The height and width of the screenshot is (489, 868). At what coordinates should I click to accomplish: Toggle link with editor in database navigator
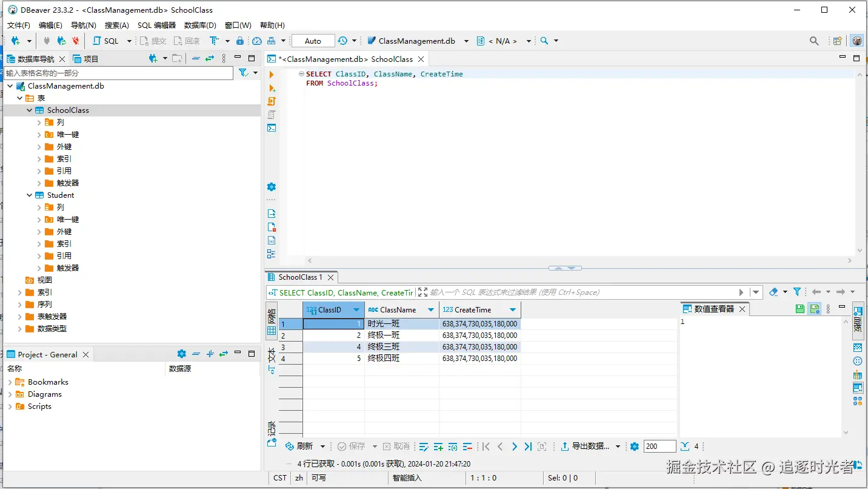[210, 59]
